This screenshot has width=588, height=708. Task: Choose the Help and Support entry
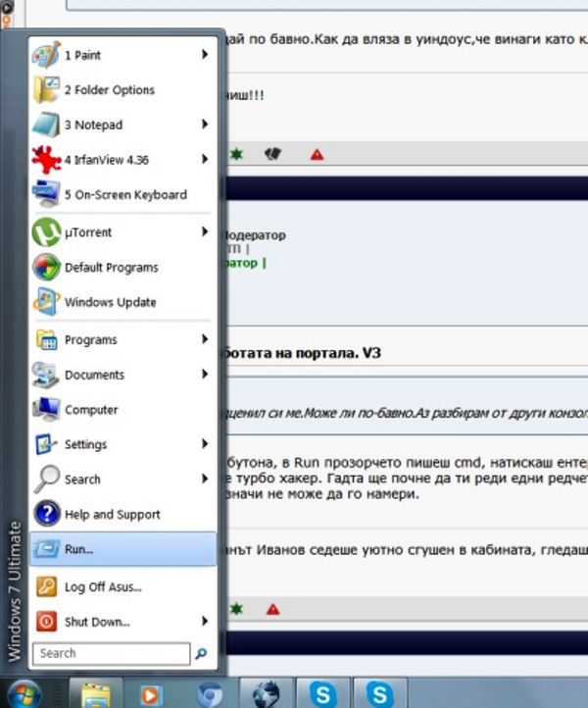coord(122,514)
